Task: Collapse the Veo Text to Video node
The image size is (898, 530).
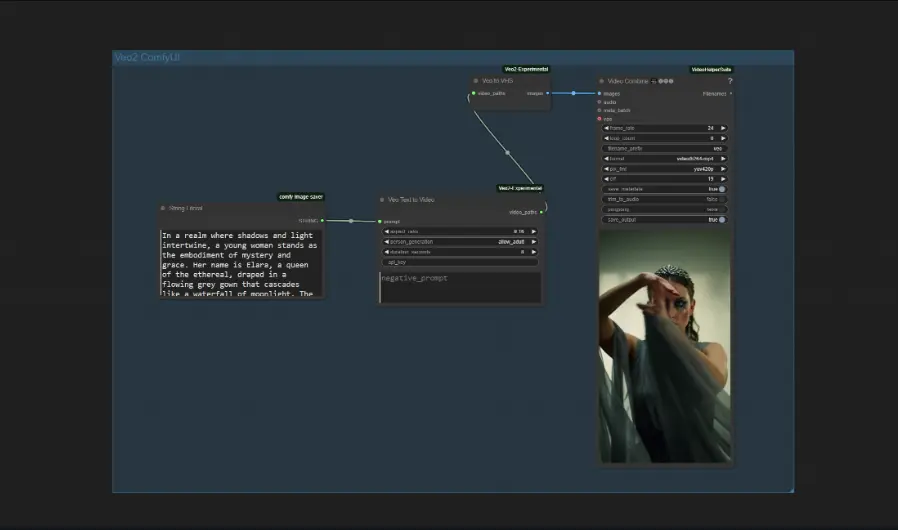Action: click(382, 200)
